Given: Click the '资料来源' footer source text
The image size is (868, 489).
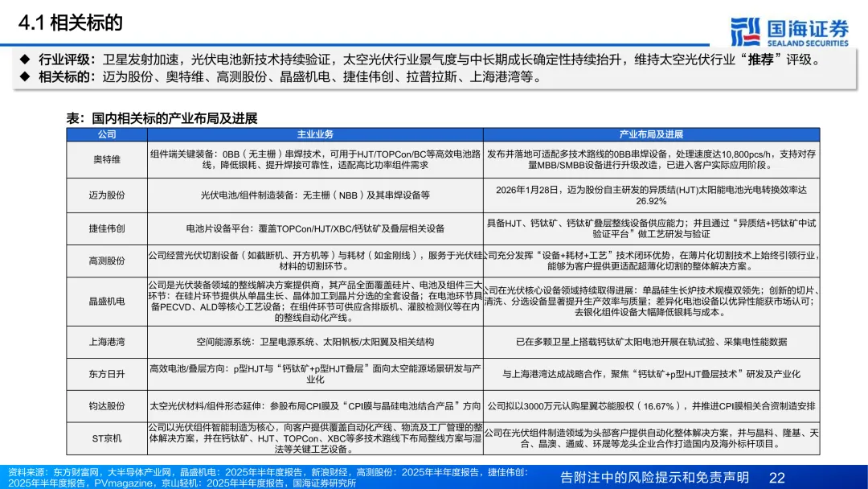Looking at the screenshot, I should [268, 478].
